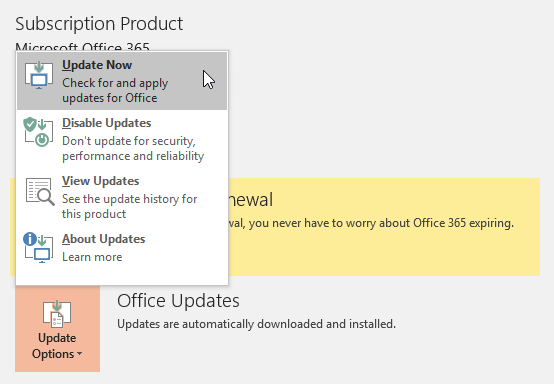This screenshot has width=554, height=384.
Task: Open View Updates history entry
Action: (x=122, y=197)
